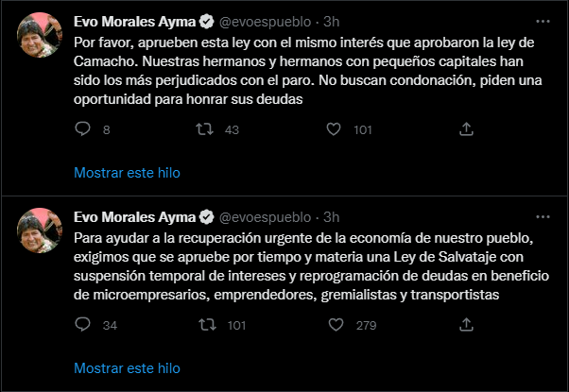Reply to the Ley de Salvataje tweet
Screen dimensions: 569x392
pos(83,324)
